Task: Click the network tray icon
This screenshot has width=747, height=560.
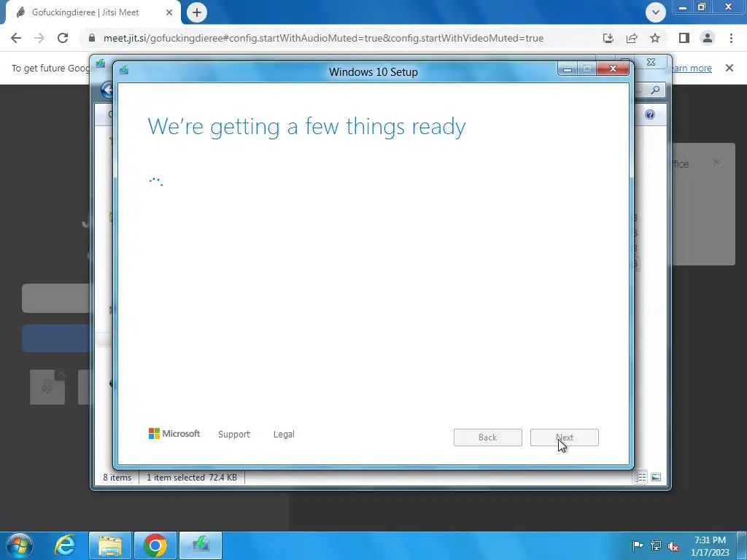Action: pyautogui.click(x=656, y=545)
